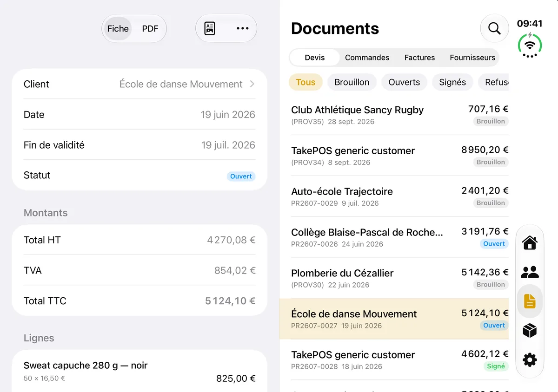The width and height of the screenshot is (558, 392).
Task: Select the Documents page icon
Action: [530, 301]
